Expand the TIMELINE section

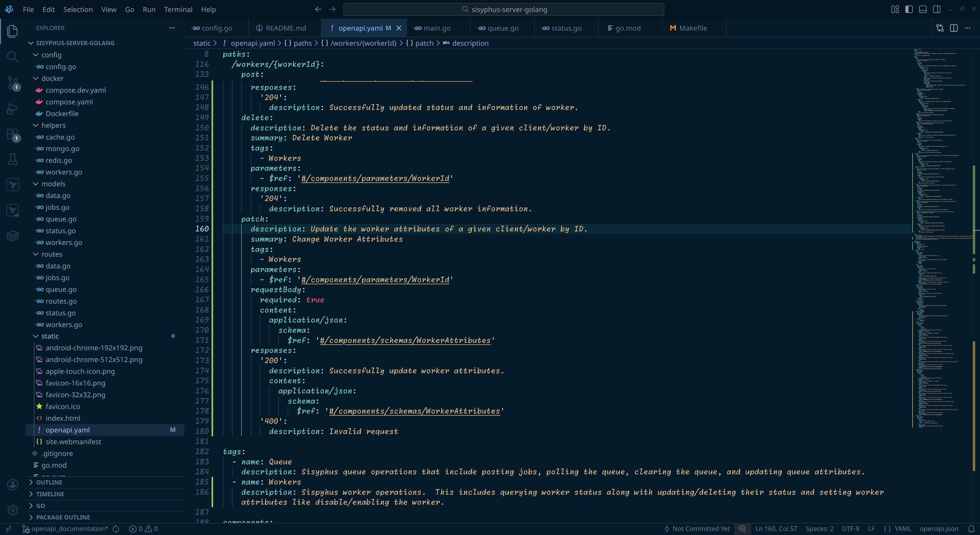click(x=50, y=494)
